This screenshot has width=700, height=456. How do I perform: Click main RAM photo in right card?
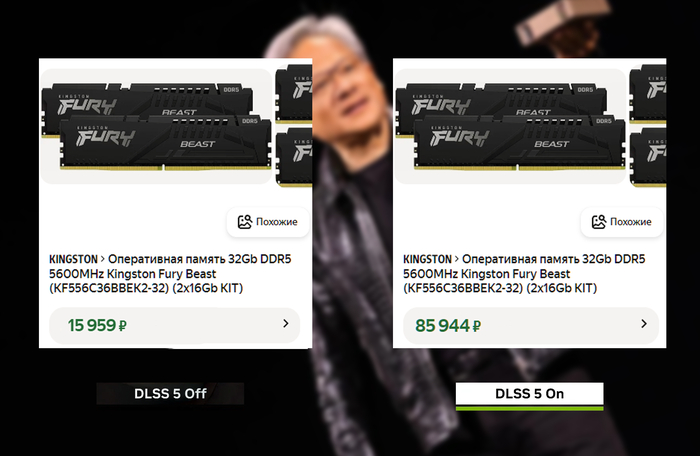pos(510,126)
